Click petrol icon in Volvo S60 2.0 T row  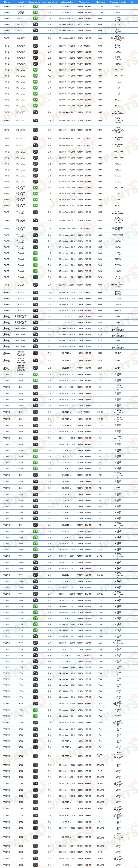tap(35, 374)
